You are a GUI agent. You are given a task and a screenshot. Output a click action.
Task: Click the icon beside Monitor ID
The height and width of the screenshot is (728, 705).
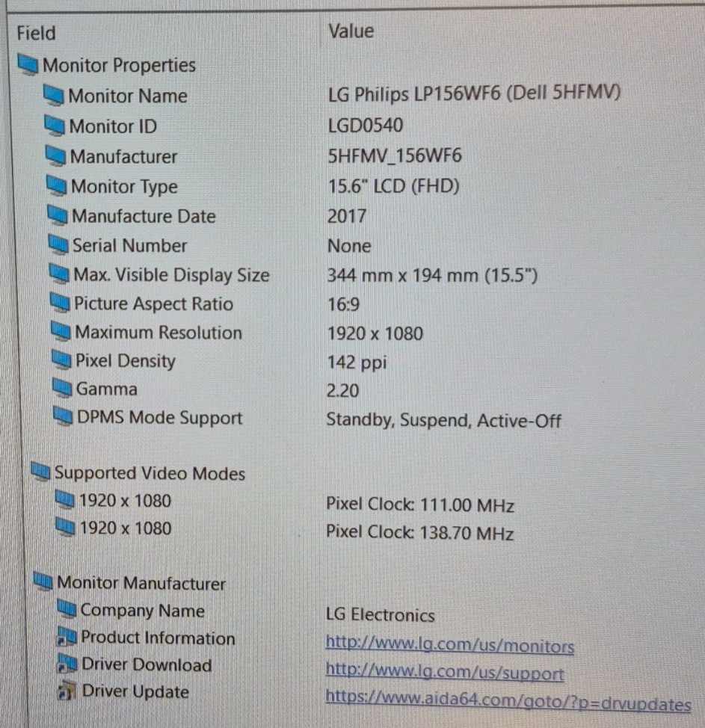[55, 126]
